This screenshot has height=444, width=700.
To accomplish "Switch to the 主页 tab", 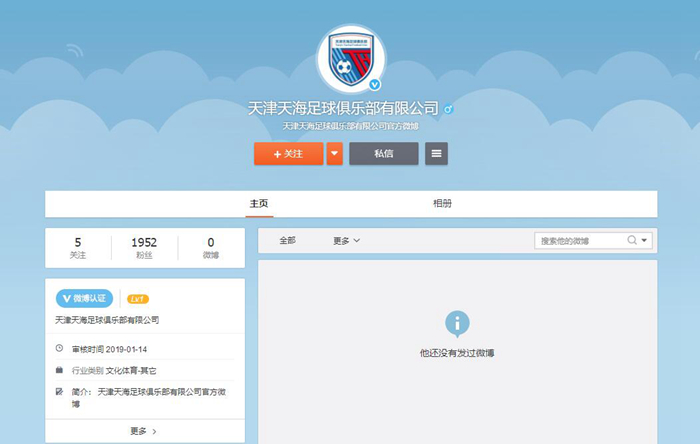I will point(259,203).
